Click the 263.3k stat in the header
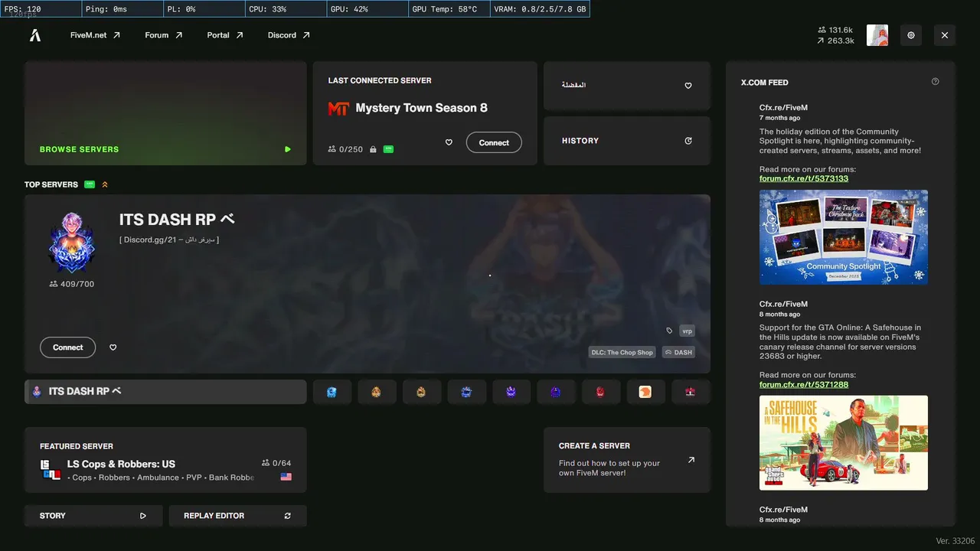This screenshot has height=551, width=980. click(835, 41)
